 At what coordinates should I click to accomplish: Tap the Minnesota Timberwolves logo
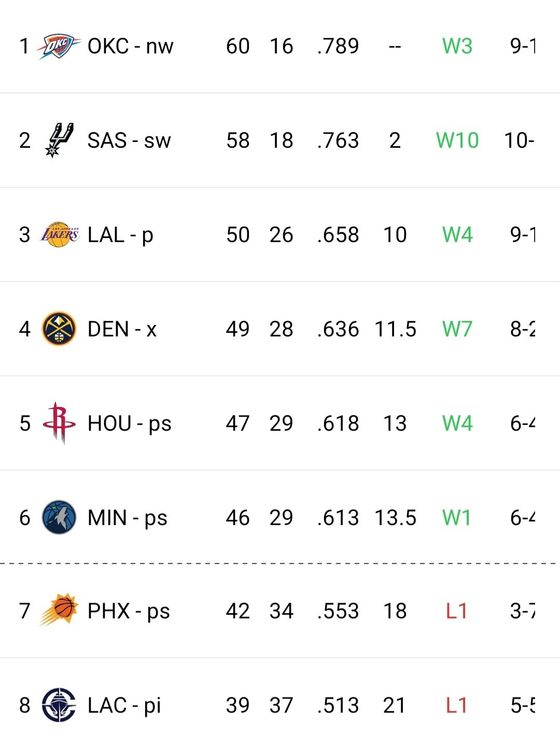(x=59, y=517)
